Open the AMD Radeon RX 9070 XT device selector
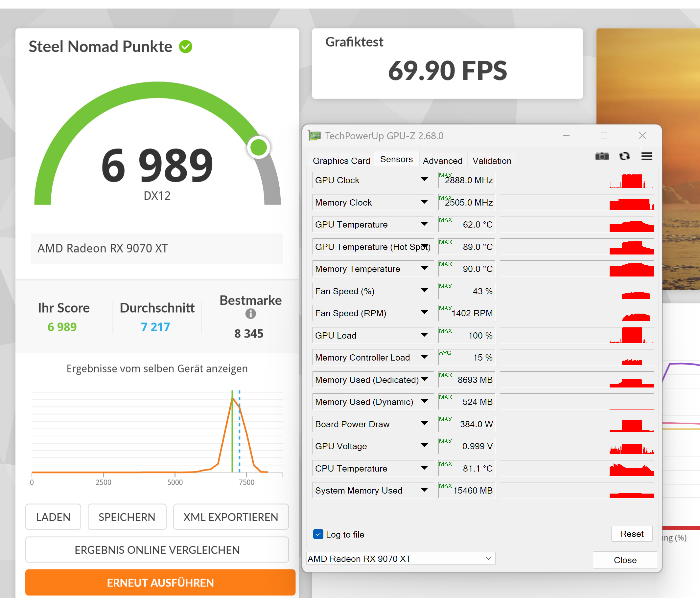Viewport: 700px width, 598px height. (x=400, y=559)
